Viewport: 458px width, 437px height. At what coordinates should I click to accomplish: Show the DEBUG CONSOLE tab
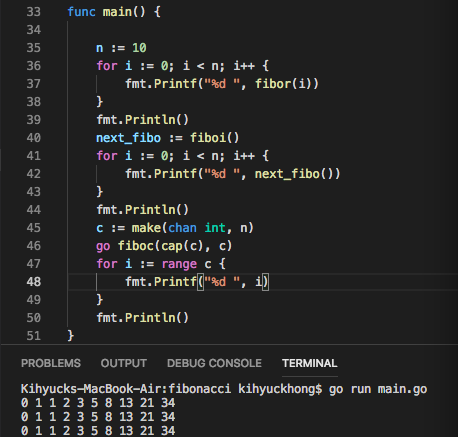[x=214, y=363]
